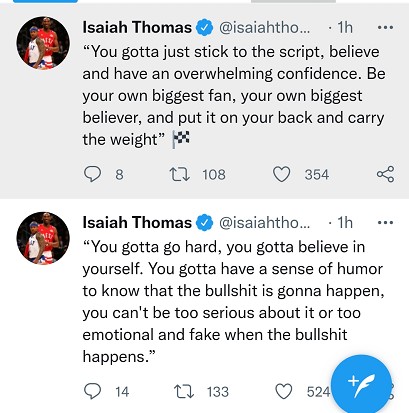Open @isaiahtho... handle on second tweet
The height and width of the screenshot is (413, 409).
coord(264,222)
